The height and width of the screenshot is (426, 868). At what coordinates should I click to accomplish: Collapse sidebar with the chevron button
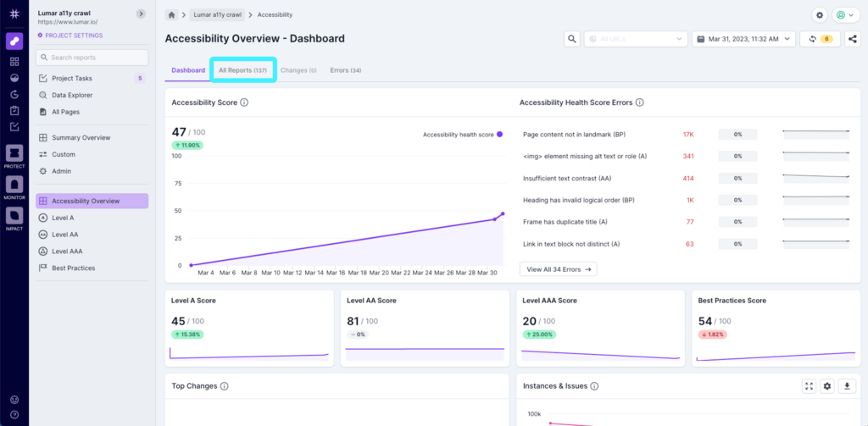pyautogui.click(x=141, y=14)
